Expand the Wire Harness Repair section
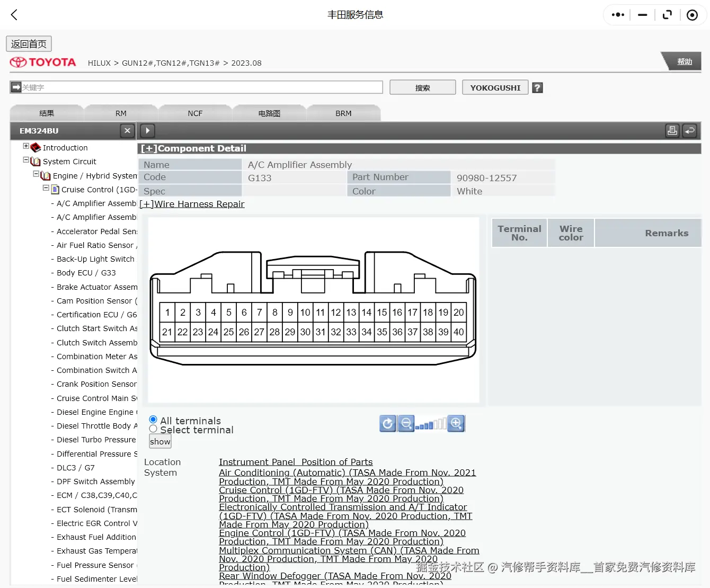The width and height of the screenshot is (710, 588). 146,204
